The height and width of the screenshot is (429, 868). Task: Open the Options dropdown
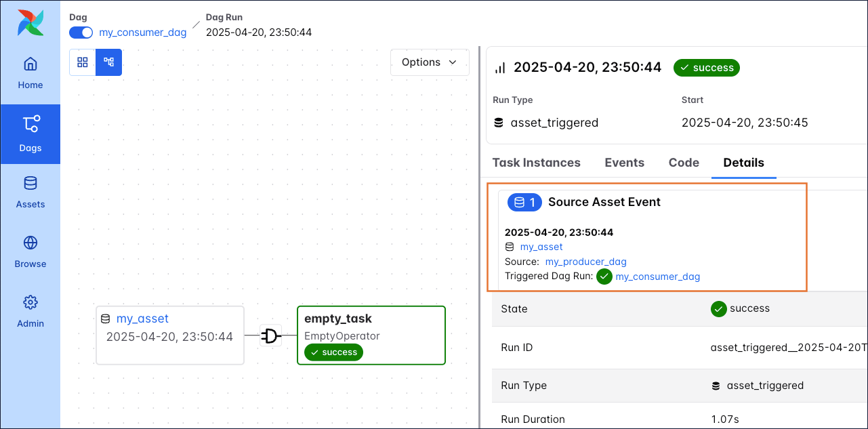(429, 62)
